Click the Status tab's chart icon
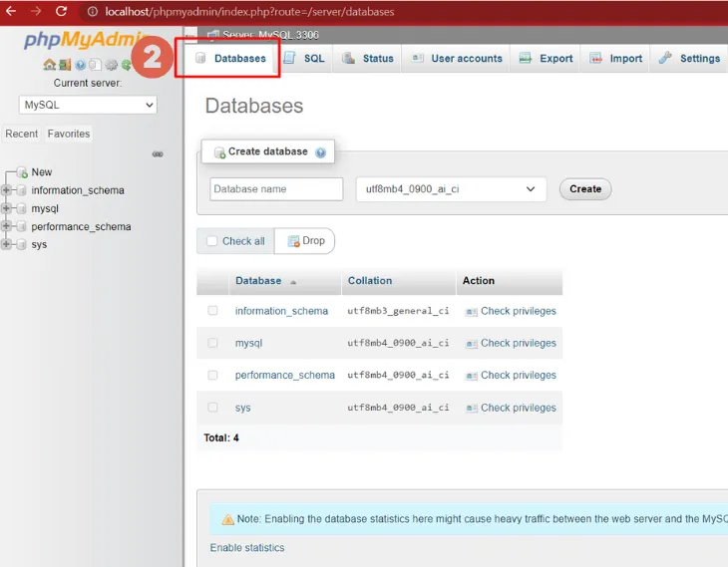This screenshot has height=567, width=728. [x=348, y=58]
